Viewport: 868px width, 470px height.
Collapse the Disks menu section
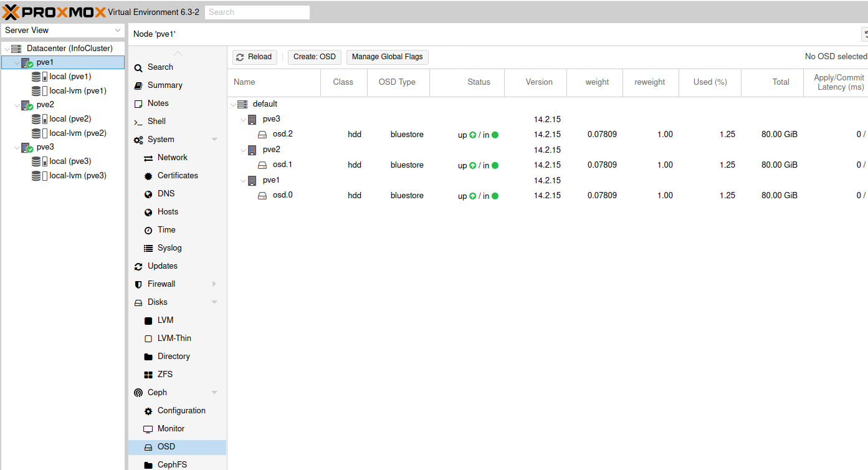tap(214, 302)
